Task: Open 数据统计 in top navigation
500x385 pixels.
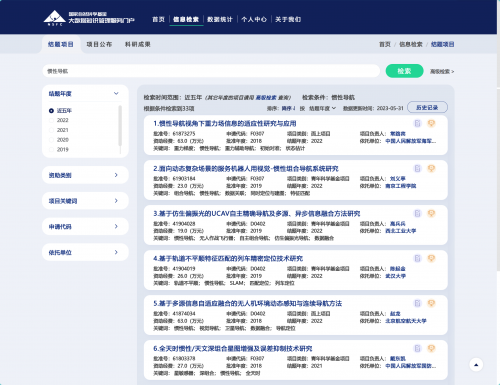Action: point(220,19)
